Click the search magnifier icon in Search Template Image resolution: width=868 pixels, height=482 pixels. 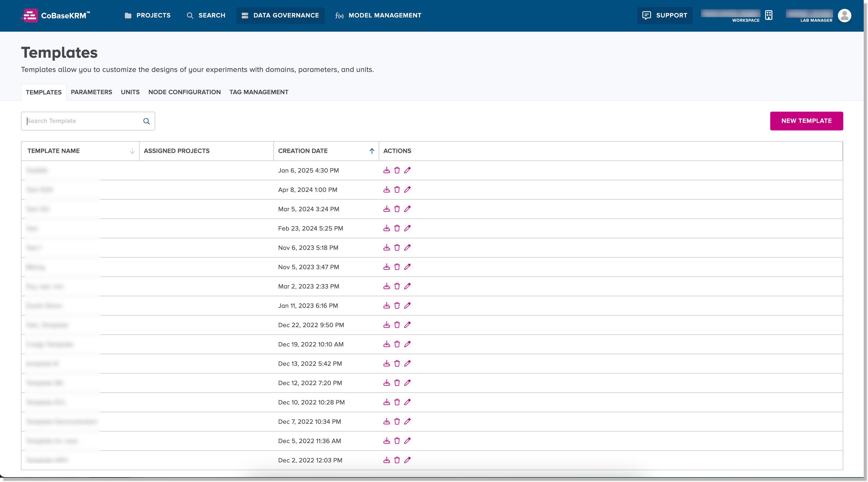pos(146,121)
